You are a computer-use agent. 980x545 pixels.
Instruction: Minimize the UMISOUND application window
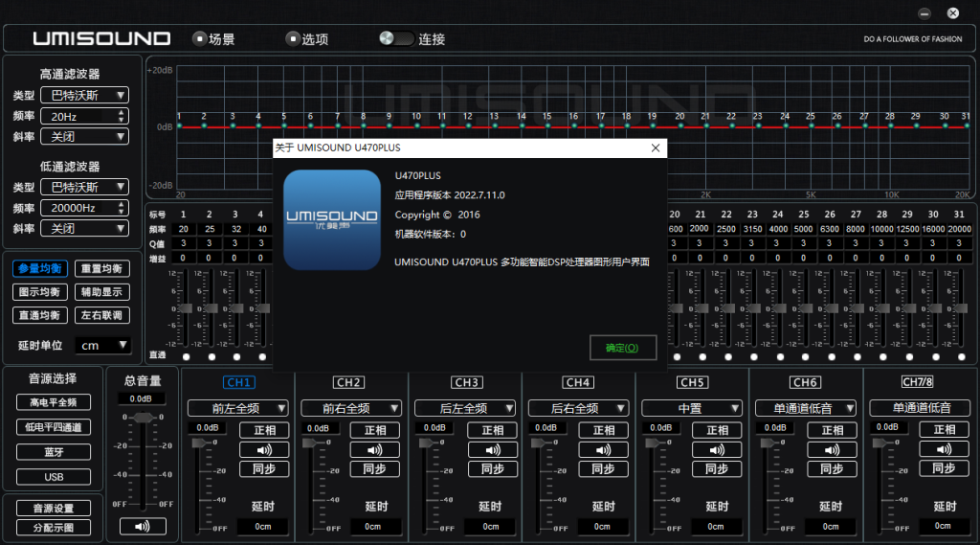pos(924,13)
